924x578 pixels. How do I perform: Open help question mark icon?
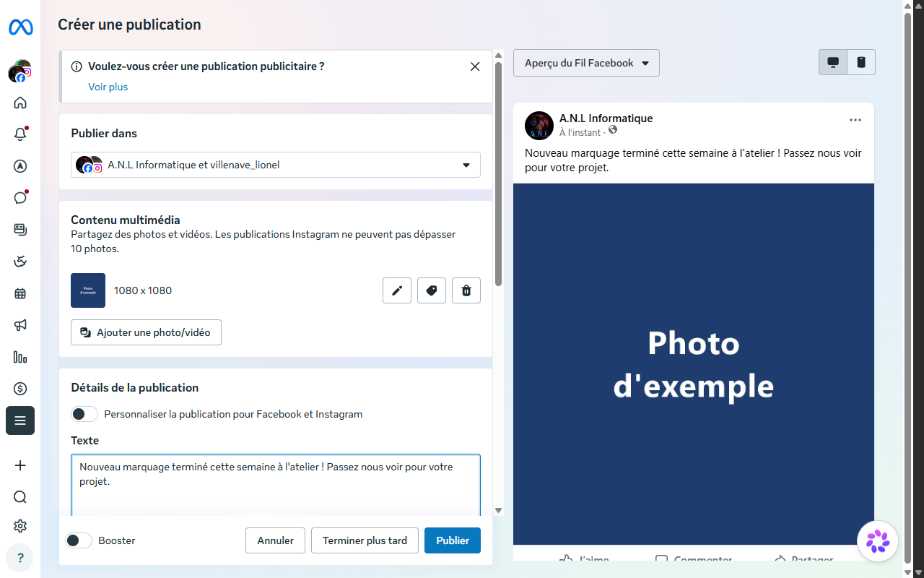click(x=20, y=558)
